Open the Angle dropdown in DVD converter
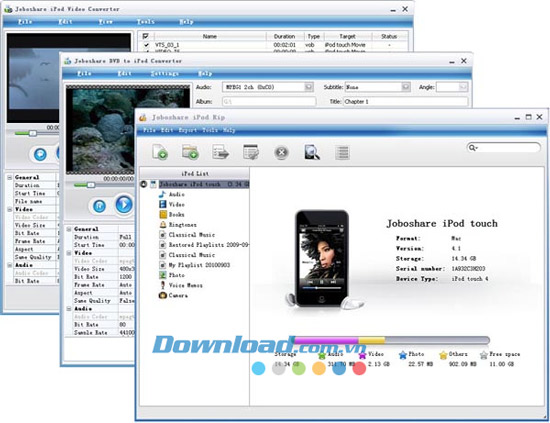Viewport: 550px width, 423px height. [x=463, y=87]
